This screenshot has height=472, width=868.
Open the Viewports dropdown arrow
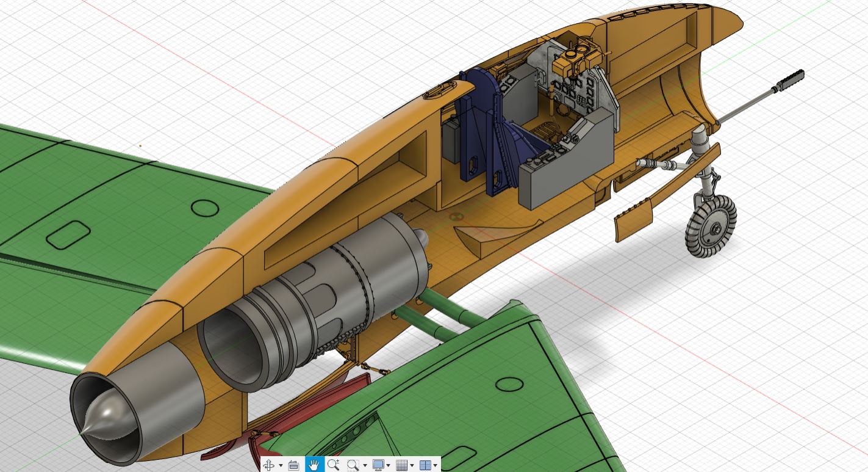[435, 466]
